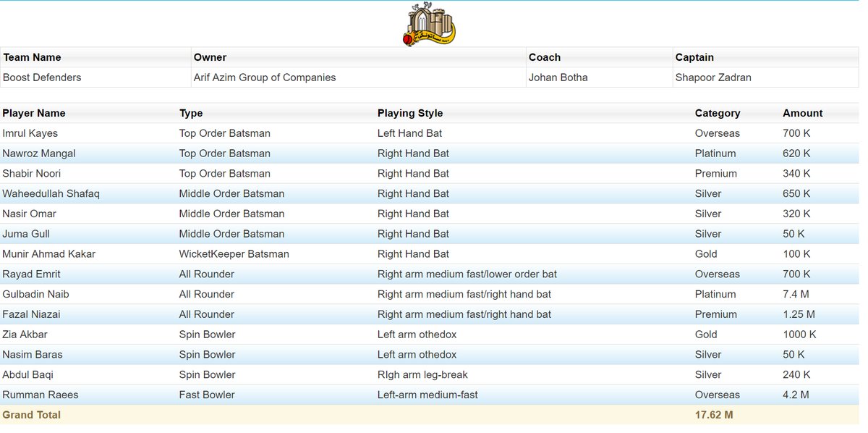Click the Playing Style column header
Viewport: 868px width, 433px height.
coord(410,113)
